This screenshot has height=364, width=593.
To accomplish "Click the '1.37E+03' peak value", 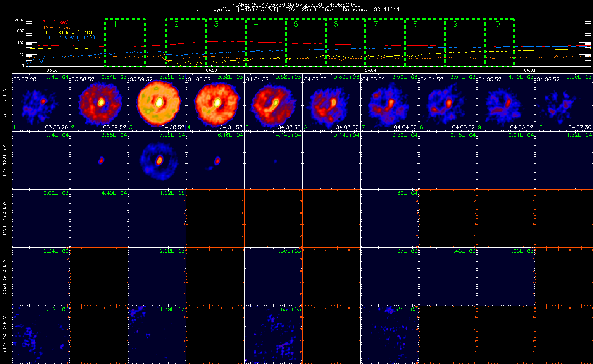I will [405, 251].
